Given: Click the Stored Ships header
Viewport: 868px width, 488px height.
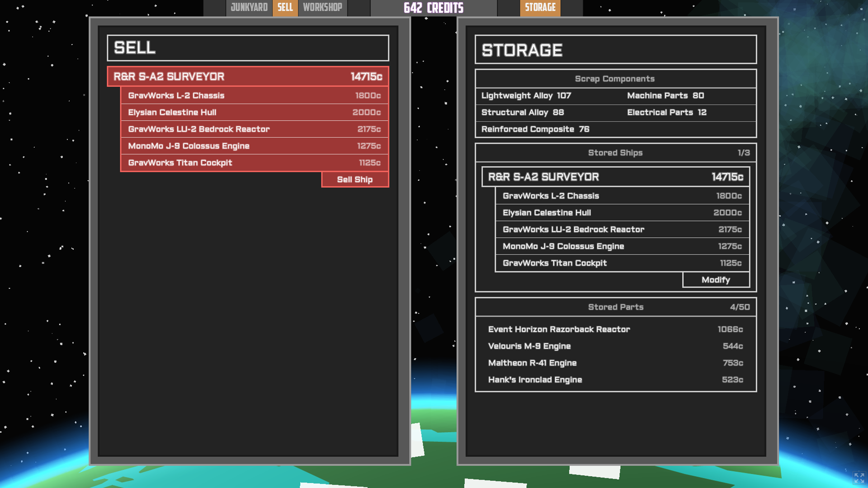Looking at the screenshot, I should coord(615,153).
